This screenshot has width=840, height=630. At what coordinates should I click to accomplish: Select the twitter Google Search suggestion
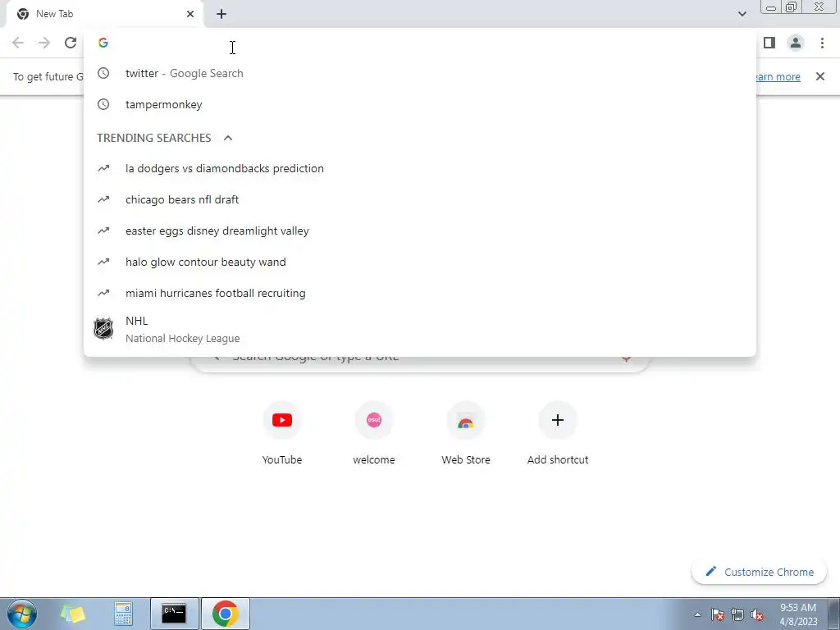pyautogui.click(x=420, y=73)
